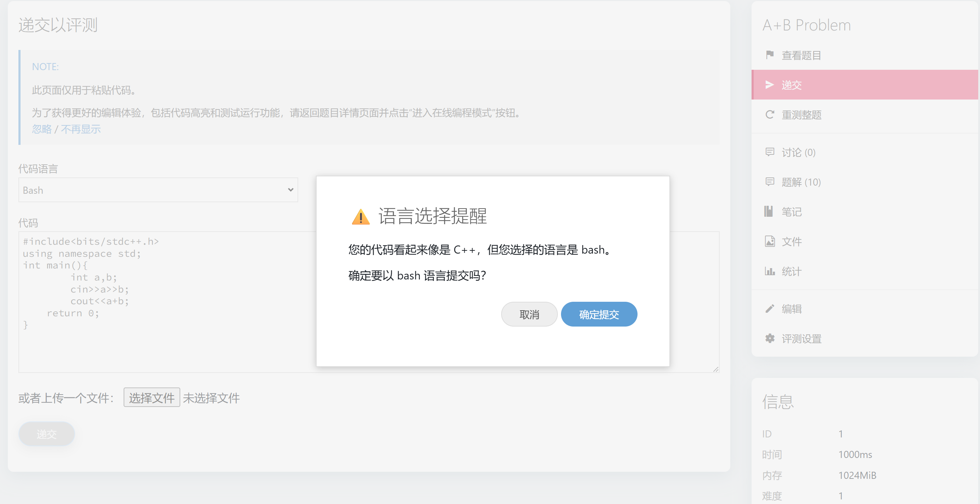Cancel the language warning with 取消
This screenshot has width=980, height=504.
click(529, 314)
